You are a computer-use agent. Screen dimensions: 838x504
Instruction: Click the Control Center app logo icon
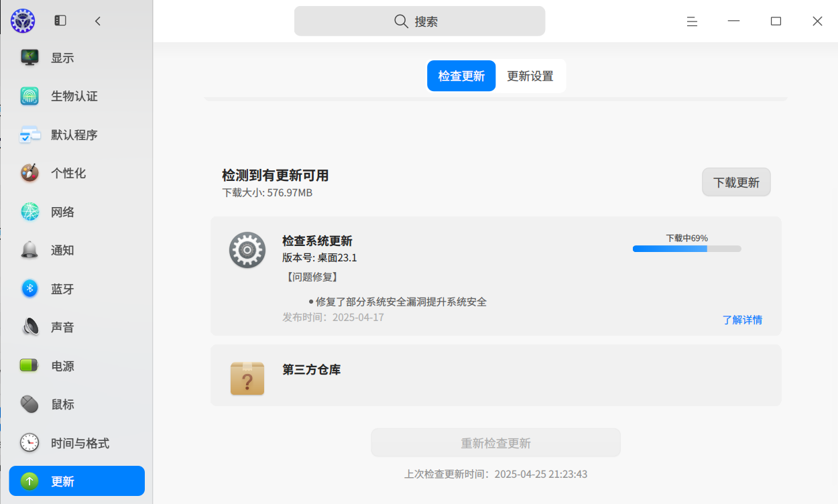coord(23,21)
